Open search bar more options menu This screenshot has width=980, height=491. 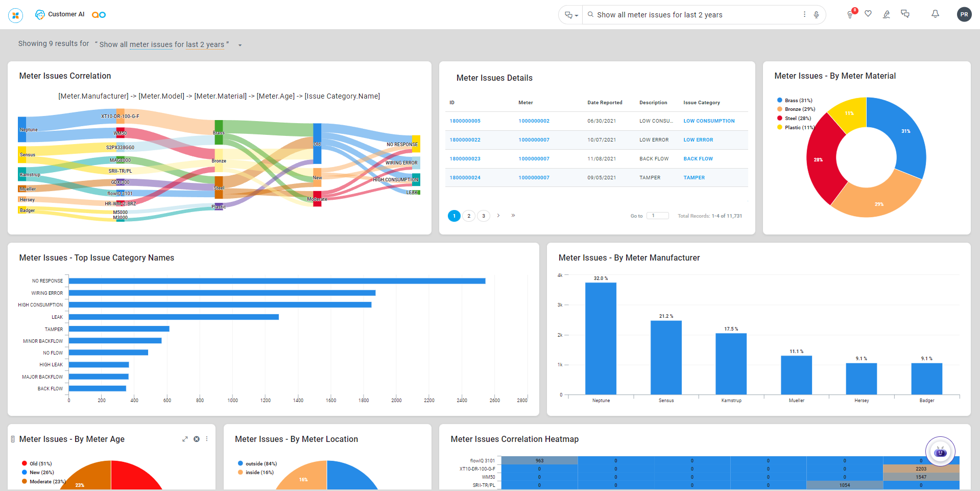pyautogui.click(x=804, y=14)
